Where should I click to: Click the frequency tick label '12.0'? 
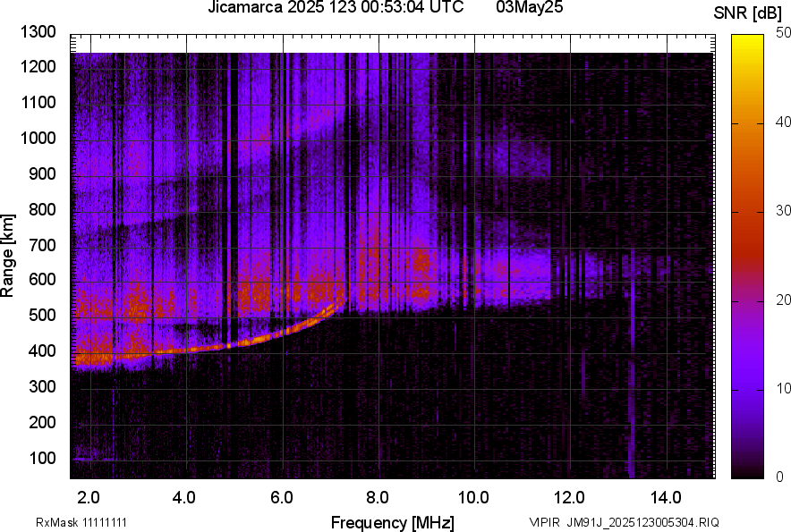569,498
